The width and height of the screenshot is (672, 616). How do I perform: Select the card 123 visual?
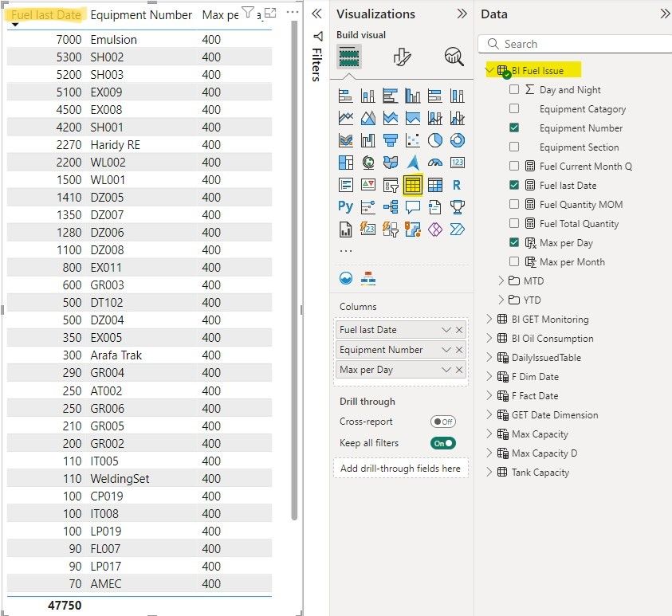click(457, 163)
